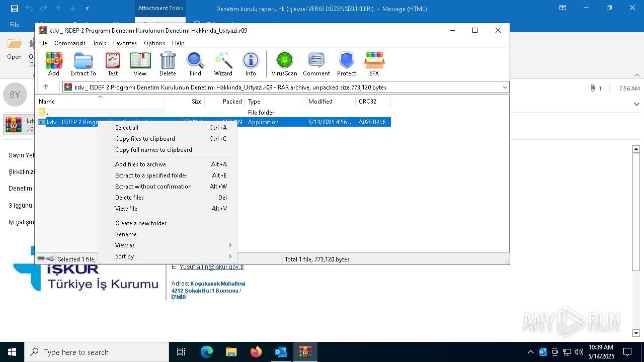Screen dimensions: 644x362
Task: Expand Outlook quick access toolbar dropdown
Action: click(x=87, y=9)
